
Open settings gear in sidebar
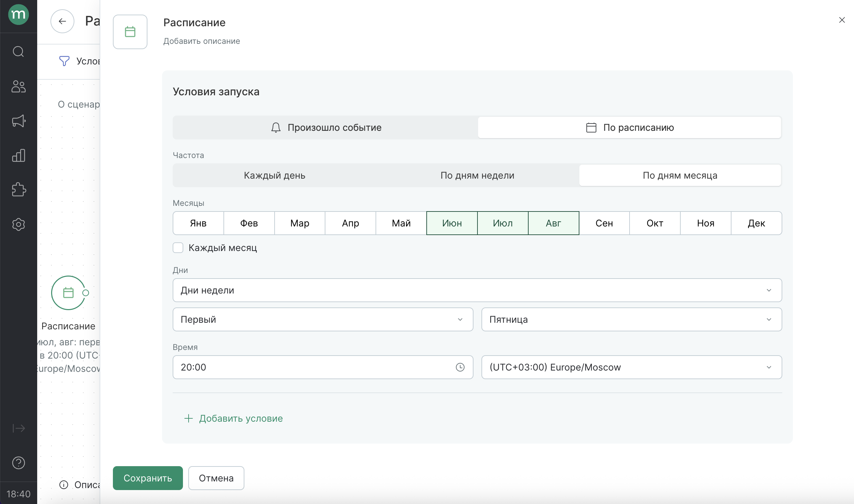click(x=18, y=224)
